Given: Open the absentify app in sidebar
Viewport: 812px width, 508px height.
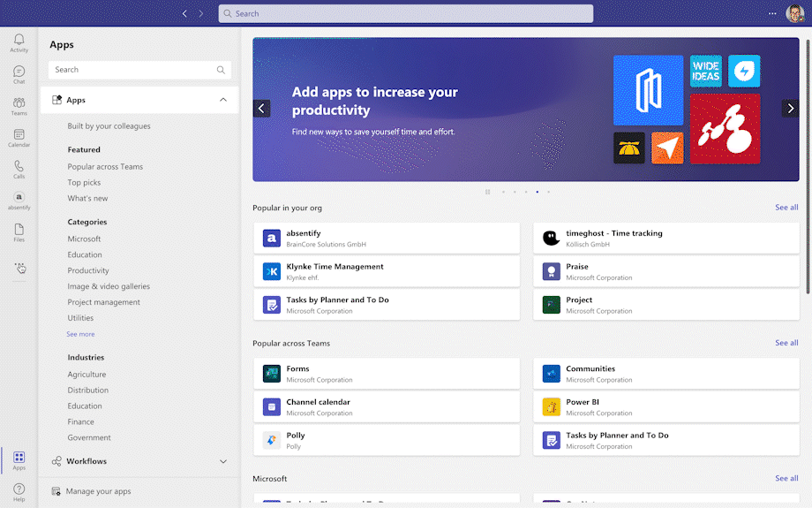Looking at the screenshot, I should pos(19,201).
